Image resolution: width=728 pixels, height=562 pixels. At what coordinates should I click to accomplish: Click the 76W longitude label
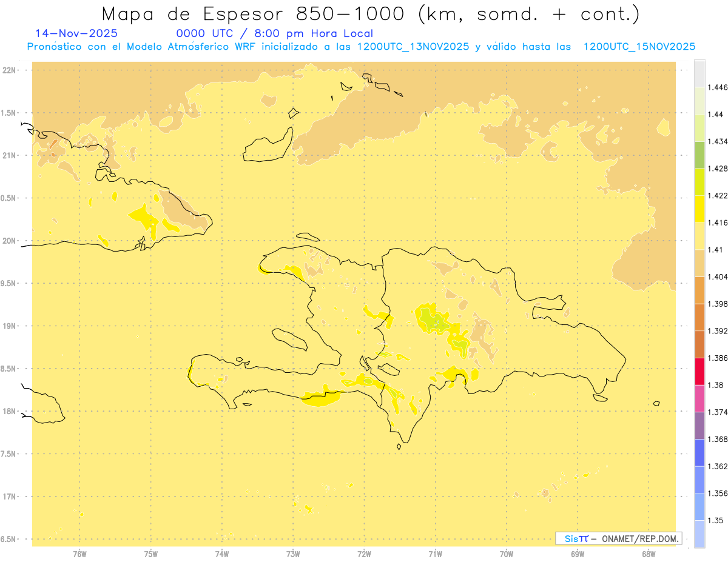click(79, 554)
